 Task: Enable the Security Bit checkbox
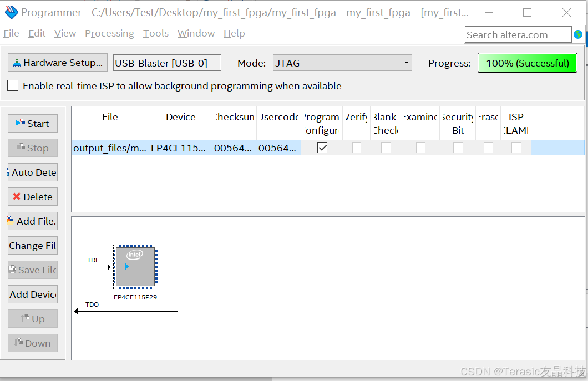tap(458, 148)
